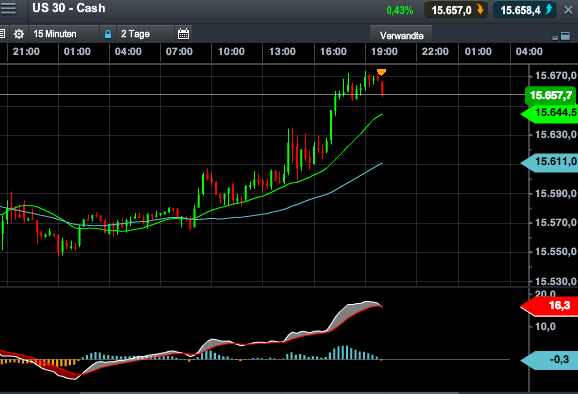Select the current price label 15.657,7
The width and height of the screenshot is (578, 394).
[550, 95]
